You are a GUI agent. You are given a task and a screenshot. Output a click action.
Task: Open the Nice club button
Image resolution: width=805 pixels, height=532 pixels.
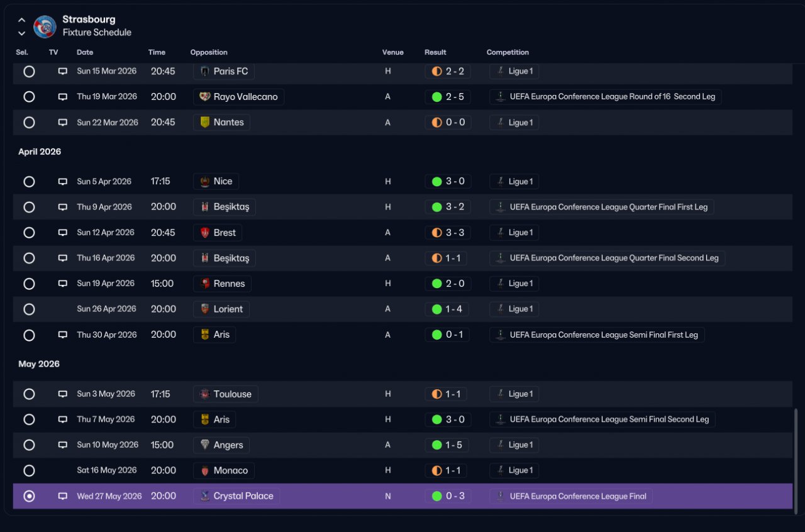point(216,181)
